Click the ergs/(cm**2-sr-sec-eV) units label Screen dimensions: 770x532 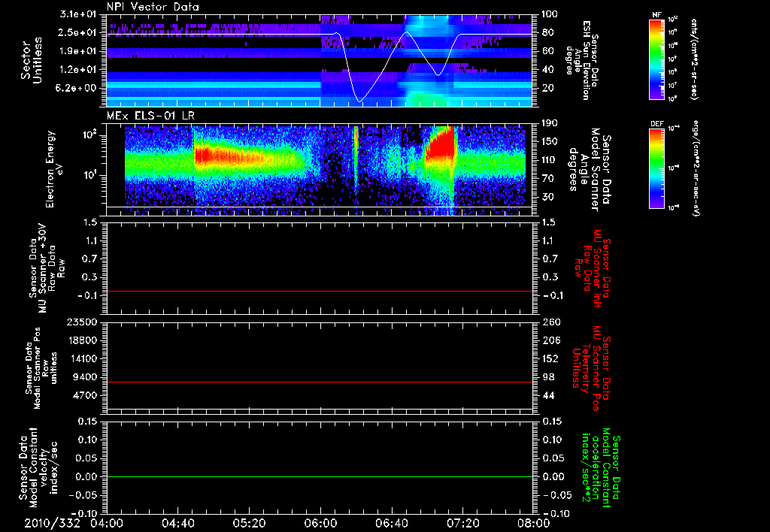click(696, 168)
